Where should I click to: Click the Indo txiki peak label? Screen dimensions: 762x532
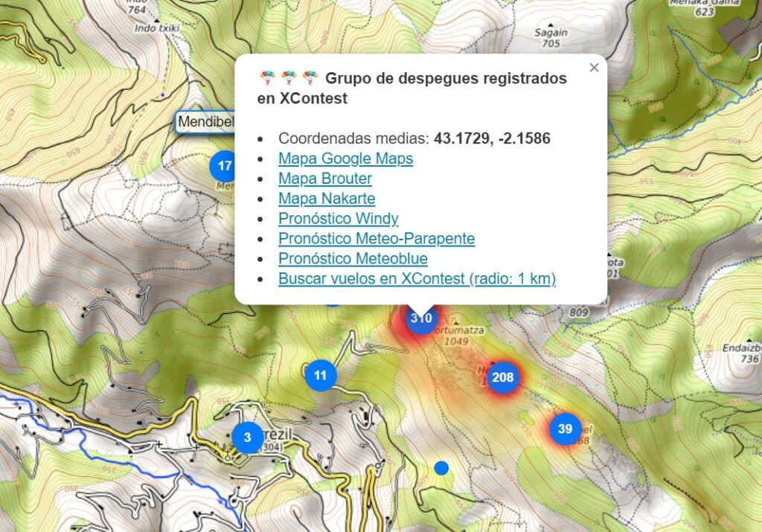[156, 28]
